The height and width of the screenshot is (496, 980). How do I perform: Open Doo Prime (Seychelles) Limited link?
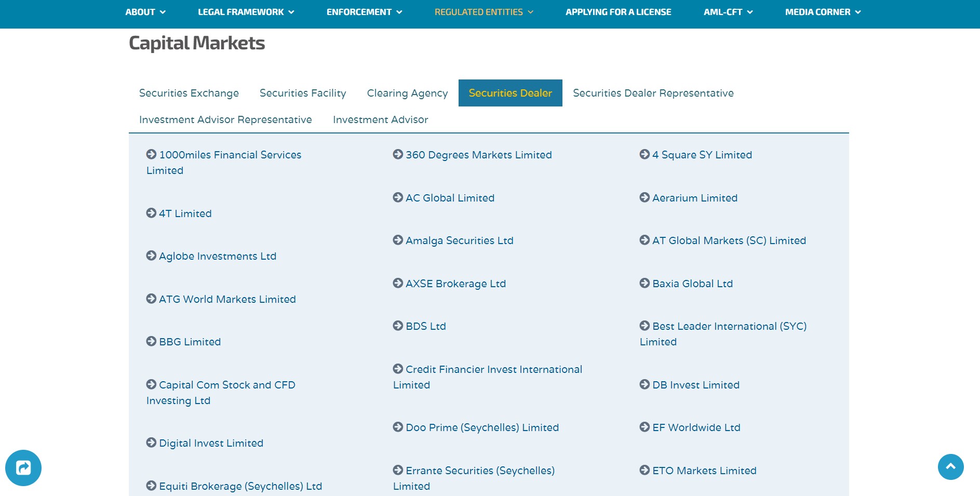482,427
